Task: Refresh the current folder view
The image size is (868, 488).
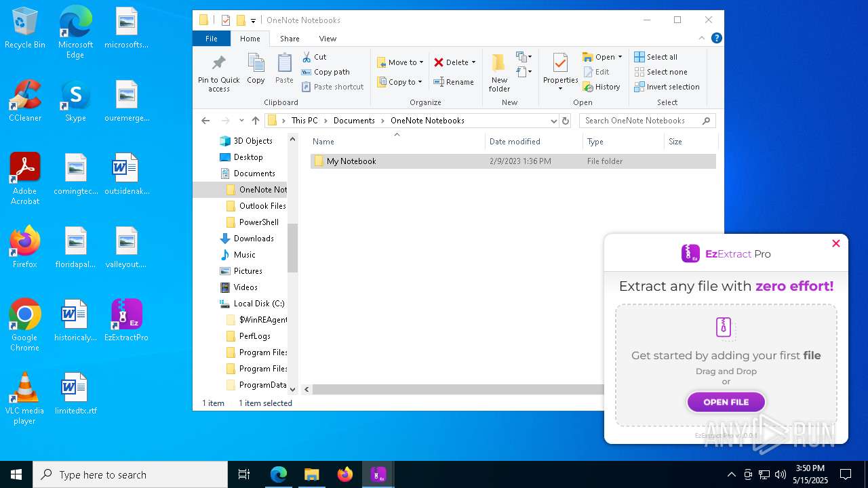Action: pos(566,121)
